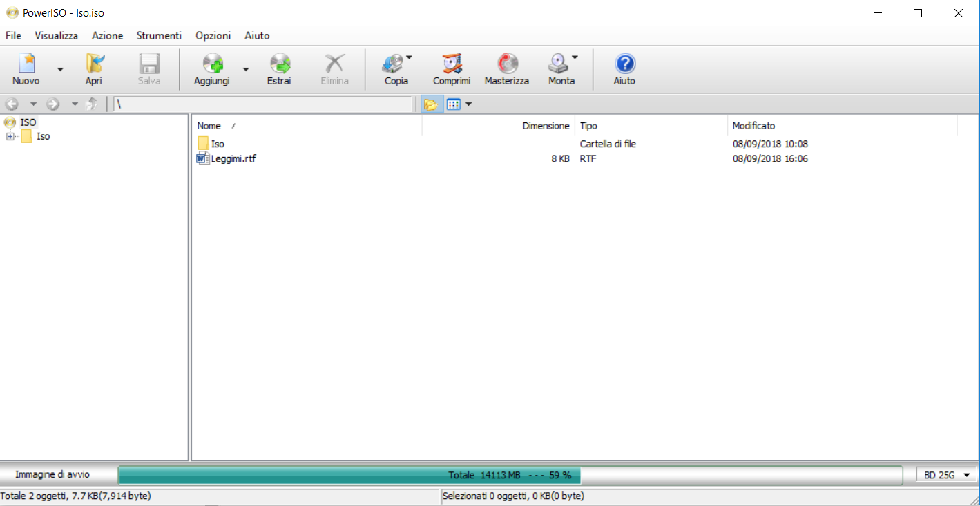Open the Nuovo dropdown arrow
This screenshot has height=506, width=980.
click(60, 69)
